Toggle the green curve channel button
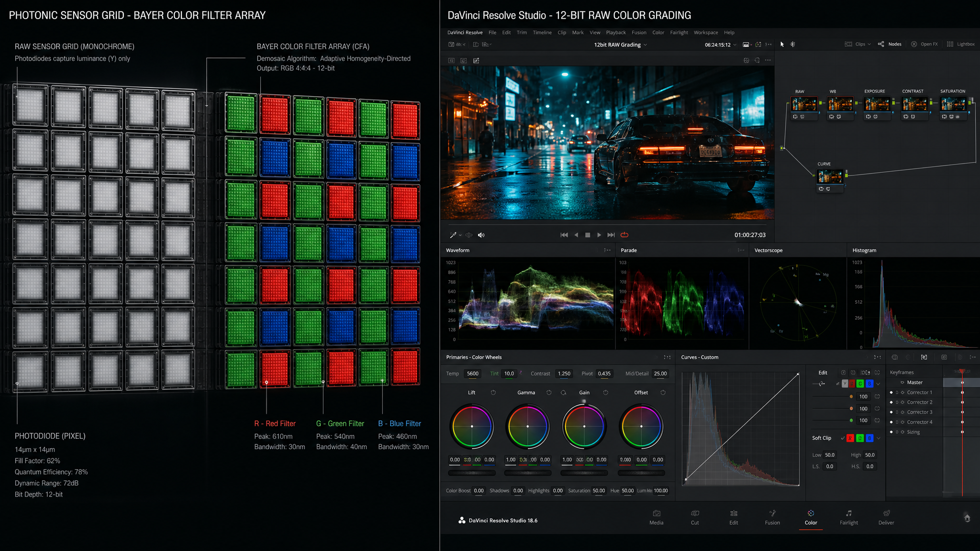Screen dimensions: 980x551 860,384
